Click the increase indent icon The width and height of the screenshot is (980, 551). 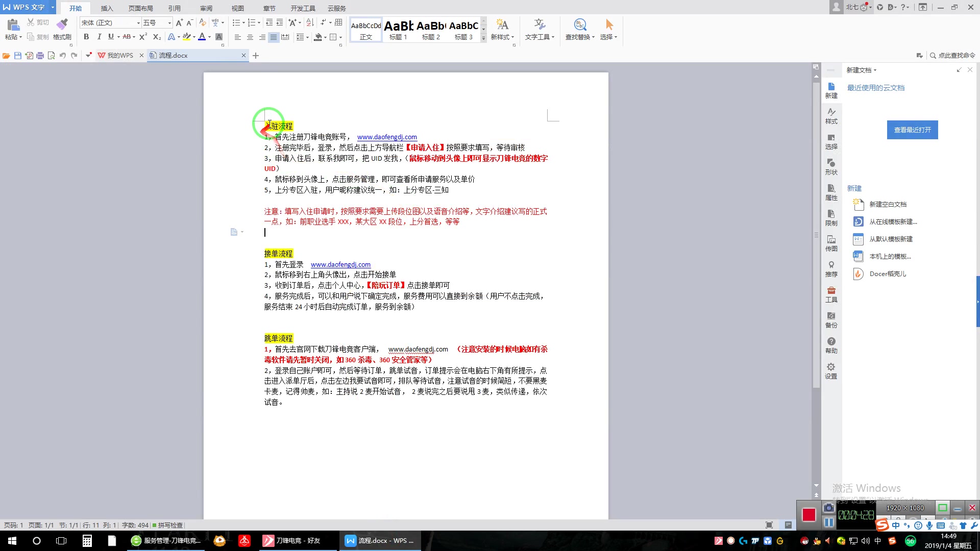tap(280, 22)
